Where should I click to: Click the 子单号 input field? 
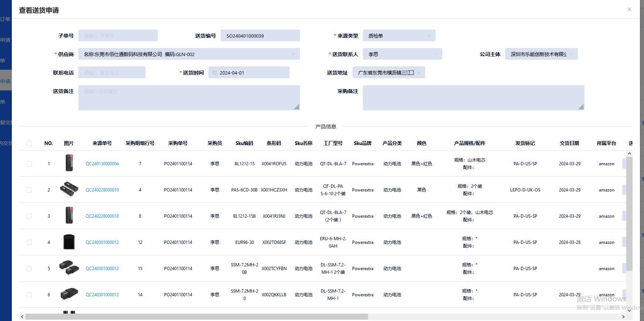coord(118,36)
